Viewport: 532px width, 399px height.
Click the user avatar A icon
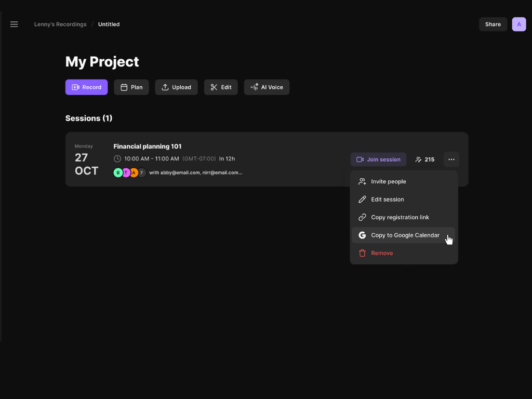click(518, 24)
